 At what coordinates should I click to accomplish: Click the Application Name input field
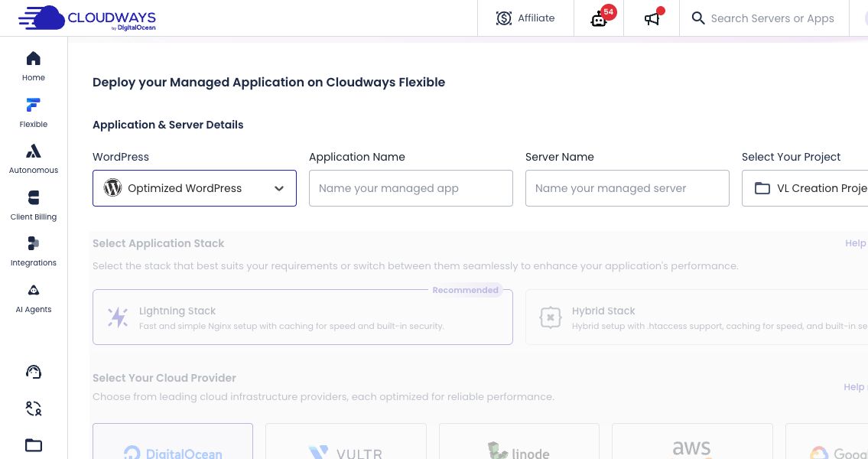tap(411, 188)
